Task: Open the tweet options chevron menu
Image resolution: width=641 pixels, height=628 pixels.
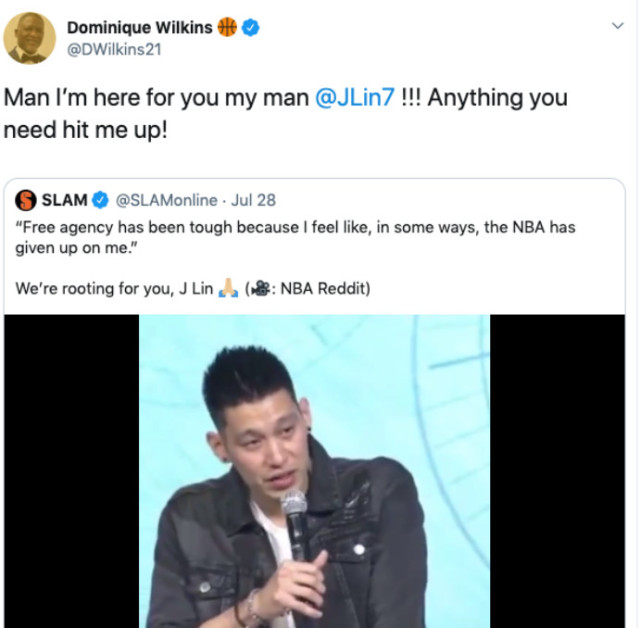Action: pyautogui.click(x=617, y=25)
